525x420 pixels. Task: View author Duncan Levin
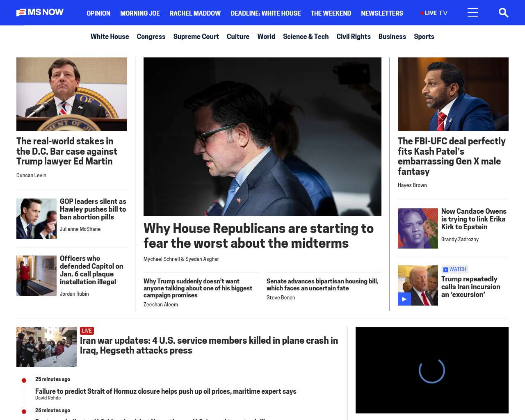tap(31, 175)
